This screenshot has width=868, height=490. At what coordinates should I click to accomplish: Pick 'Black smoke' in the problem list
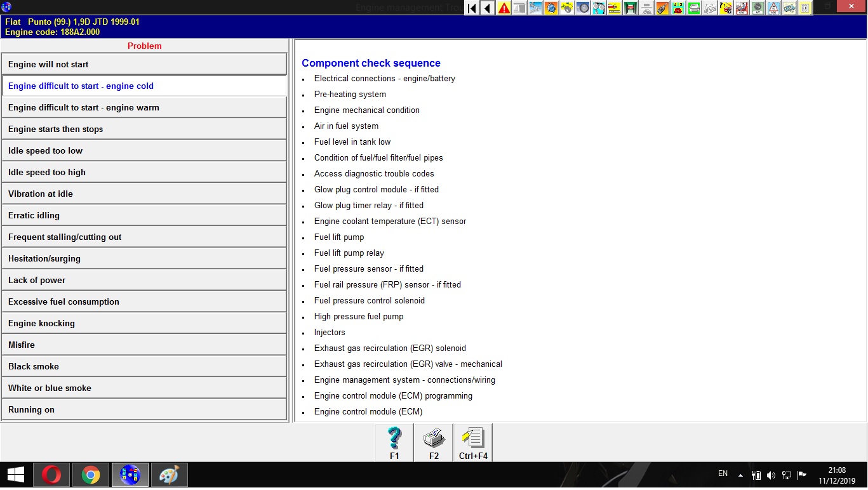click(x=144, y=366)
